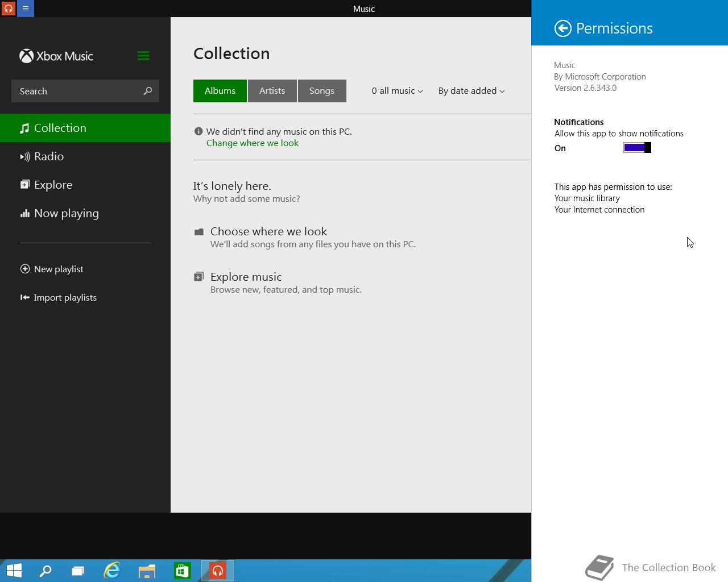This screenshot has height=582, width=728.
Task: Open Task View on the taskbar
Action: pos(78,571)
